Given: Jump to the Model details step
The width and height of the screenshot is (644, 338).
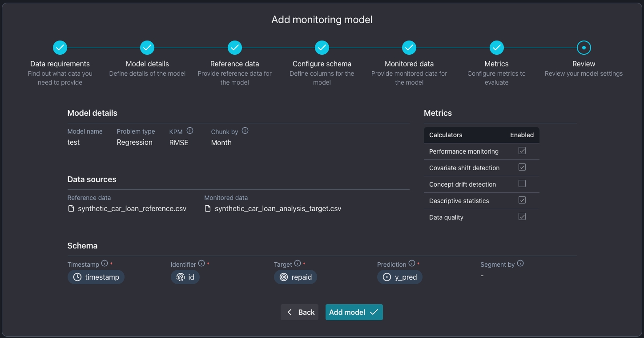Looking at the screenshot, I should (147, 48).
